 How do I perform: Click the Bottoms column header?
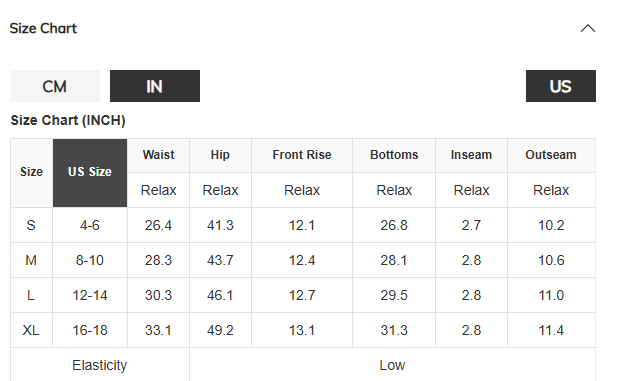(394, 155)
